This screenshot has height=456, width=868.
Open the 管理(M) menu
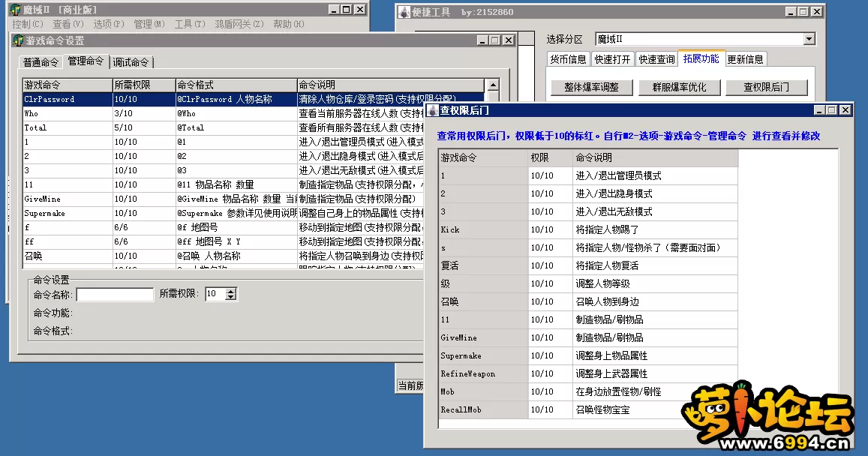click(149, 24)
